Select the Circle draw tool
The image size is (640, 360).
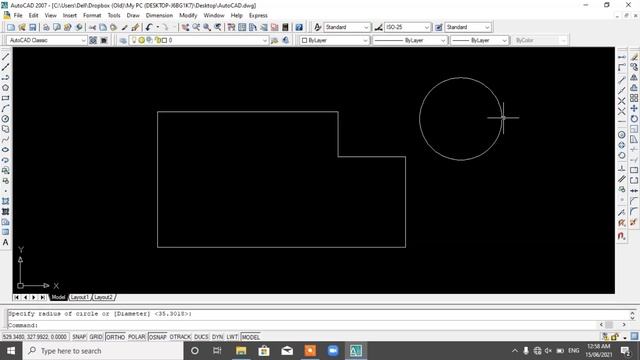click(x=5, y=119)
